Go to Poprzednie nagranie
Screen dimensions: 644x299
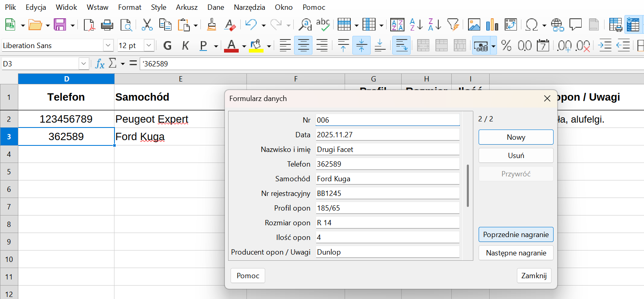coord(516,235)
